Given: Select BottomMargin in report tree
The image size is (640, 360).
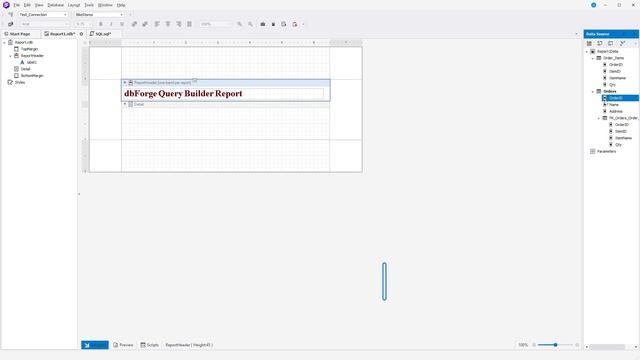Looking at the screenshot, I should point(32,76).
